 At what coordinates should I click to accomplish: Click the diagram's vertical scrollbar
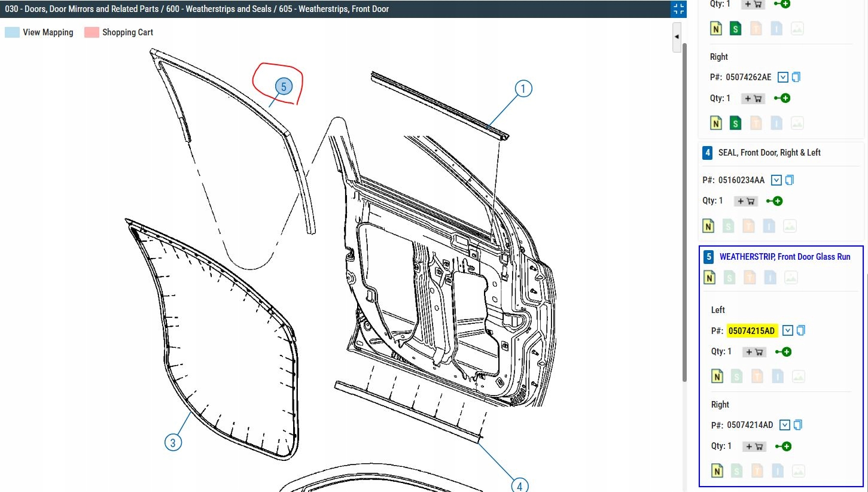tap(684, 209)
